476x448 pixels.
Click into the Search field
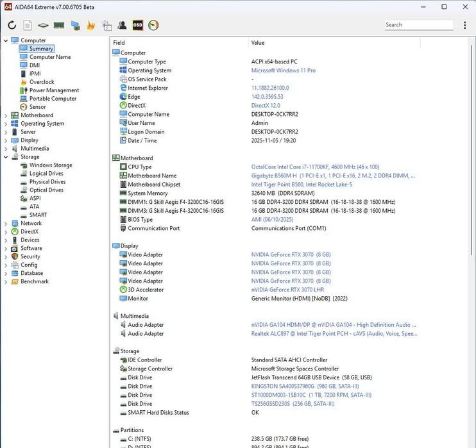418,25
